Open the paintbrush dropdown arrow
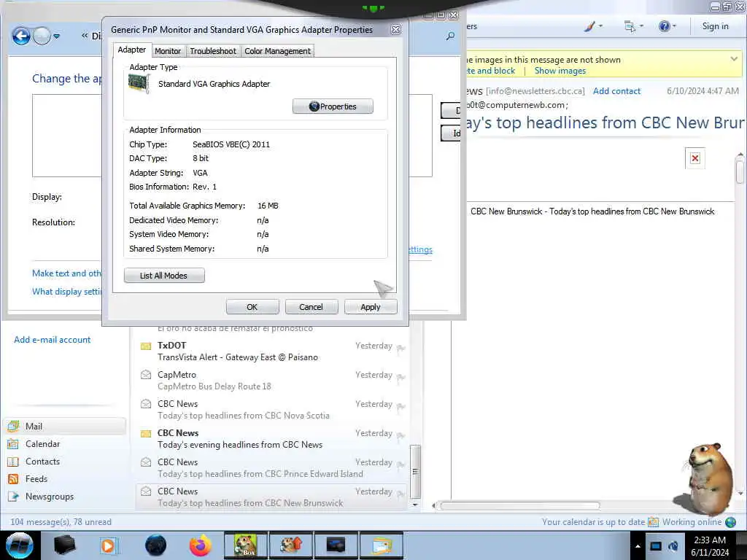This screenshot has height=560, width=747. click(x=600, y=26)
